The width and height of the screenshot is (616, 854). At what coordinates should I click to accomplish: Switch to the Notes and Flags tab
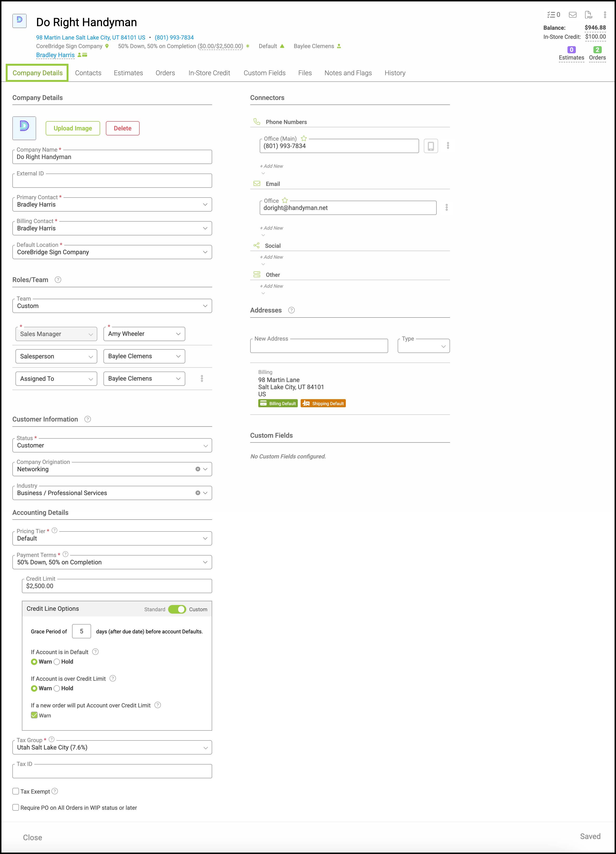[348, 73]
